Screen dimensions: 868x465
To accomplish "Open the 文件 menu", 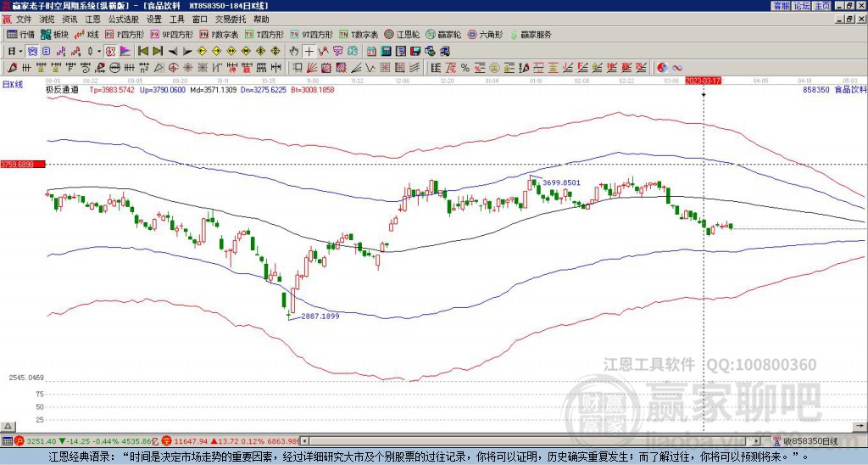I will [24, 20].
